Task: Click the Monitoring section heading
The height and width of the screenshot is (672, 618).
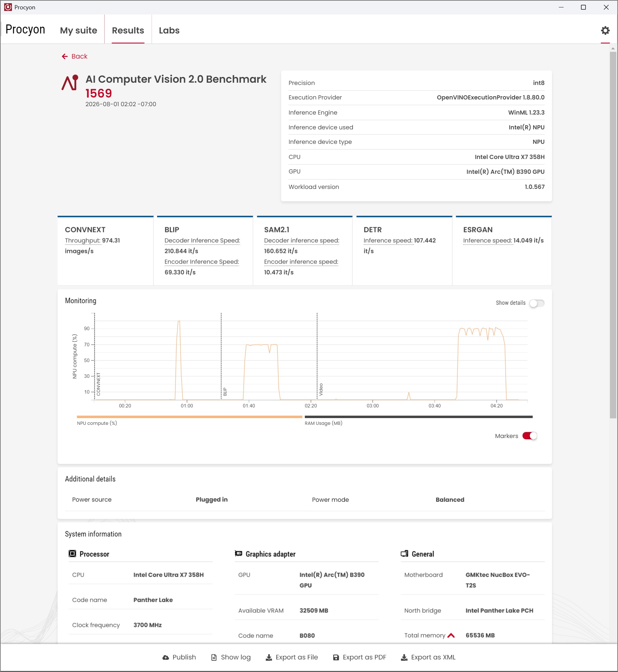Action: point(80,301)
